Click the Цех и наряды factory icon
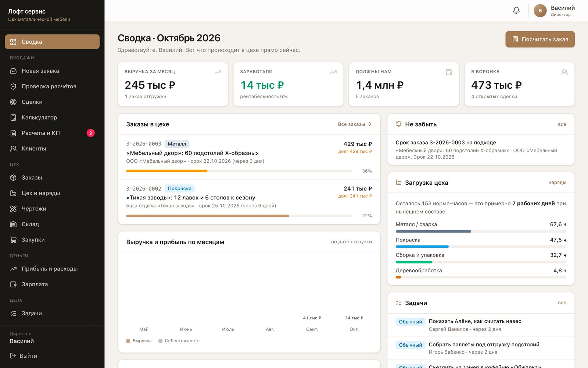Screen dimensions: 588x368 [13, 193]
